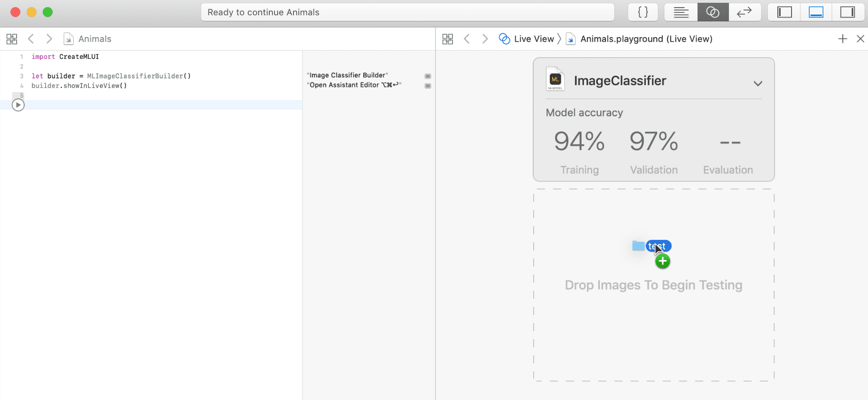Toggle the left navigator panel
This screenshot has width=868, height=400.
pos(784,12)
